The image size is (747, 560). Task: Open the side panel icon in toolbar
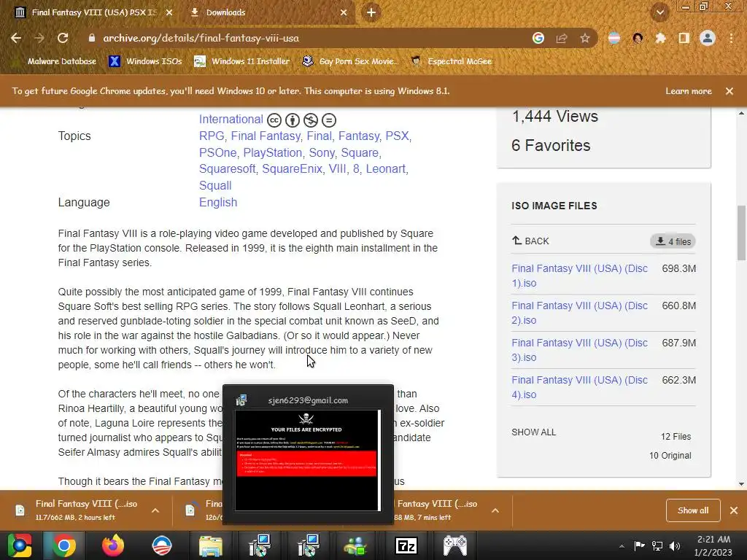point(684,38)
